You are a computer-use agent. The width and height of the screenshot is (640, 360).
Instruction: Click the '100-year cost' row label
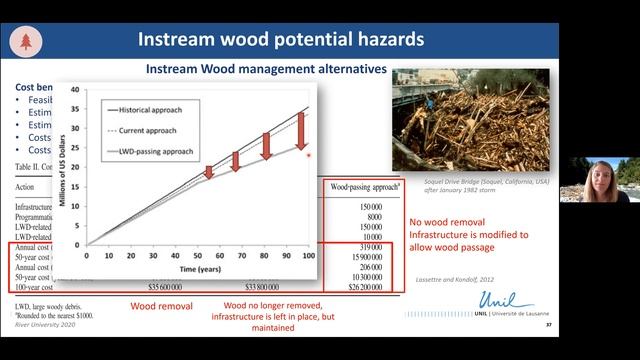click(34, 287)
